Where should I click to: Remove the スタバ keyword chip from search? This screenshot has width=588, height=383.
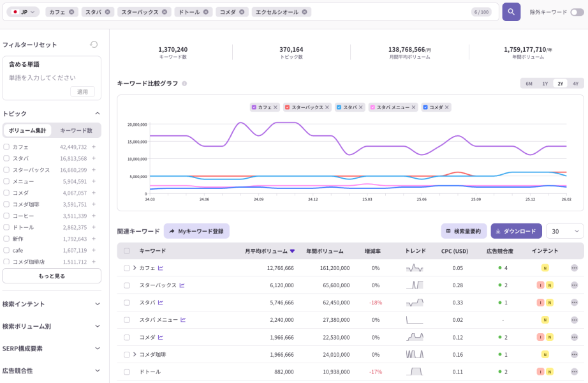pyautogui.click(x=109, y=12)
